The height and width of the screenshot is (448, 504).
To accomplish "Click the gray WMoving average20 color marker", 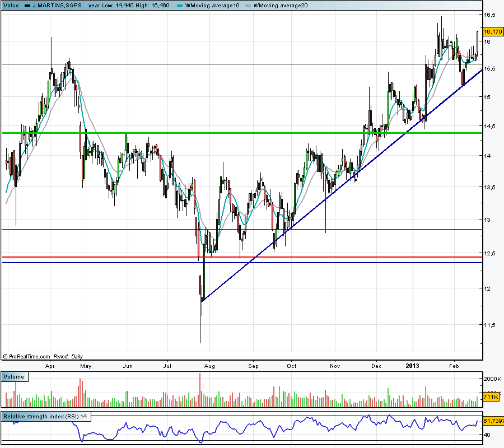I will point(248,6).
